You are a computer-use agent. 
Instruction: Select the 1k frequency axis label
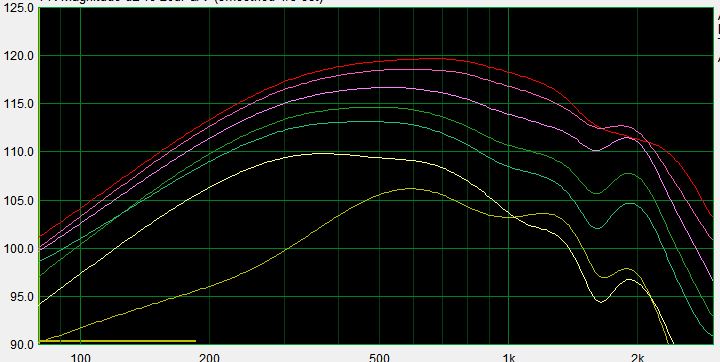[x=508, y=357]
